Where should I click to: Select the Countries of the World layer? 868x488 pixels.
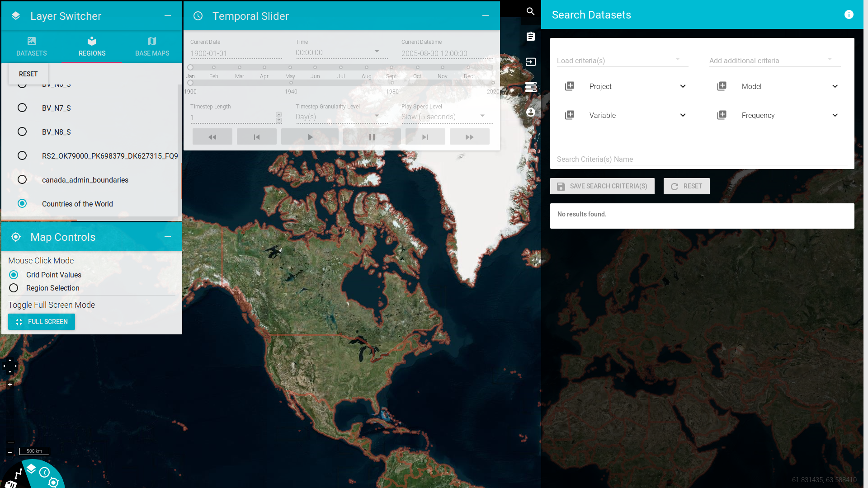pos(21,203)
